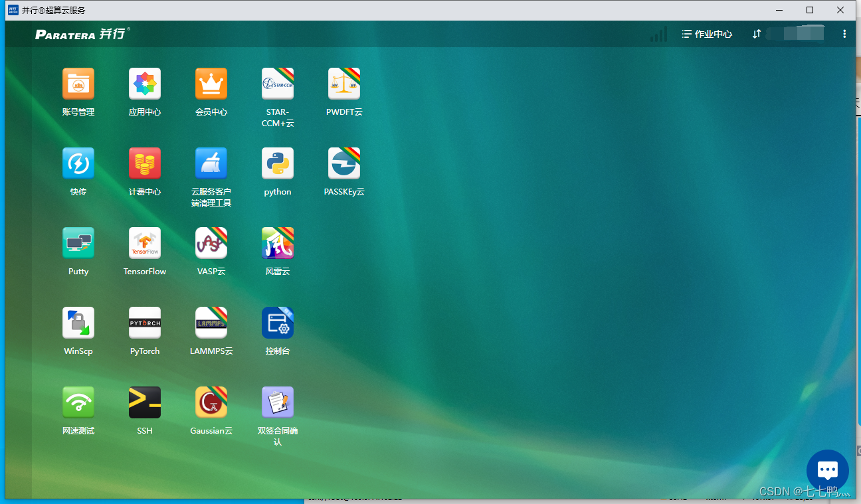
Task: Open the chat support bubble
Action: [827, 471]
